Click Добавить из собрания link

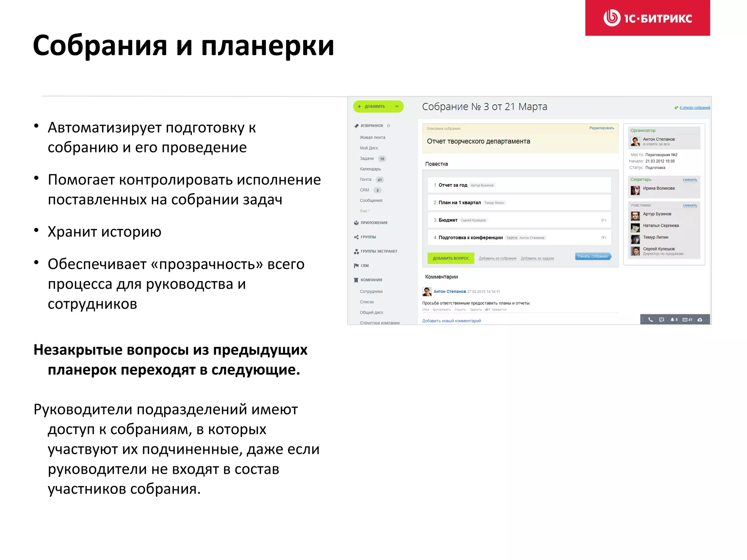pyautogui.click(x=497, y=258)
